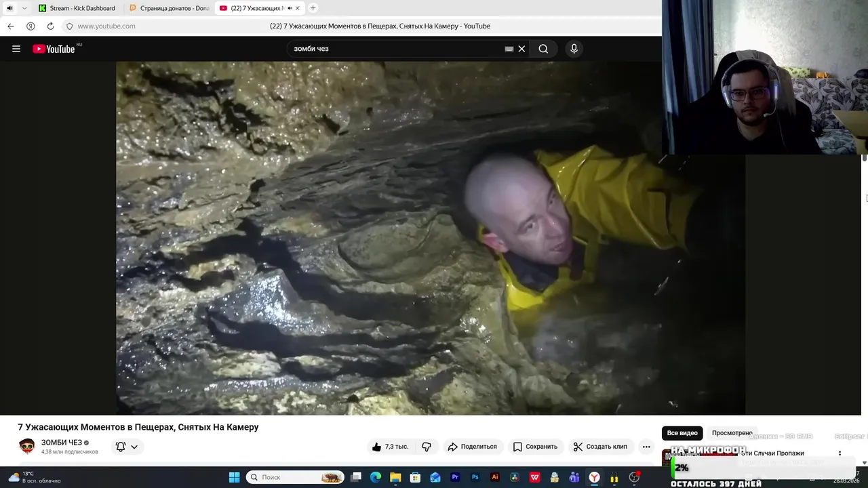Image resolution: width=868 pixels, height=488 pixels.
Task: Share video with Поделиться button
Action: click(x=472, y=447)
